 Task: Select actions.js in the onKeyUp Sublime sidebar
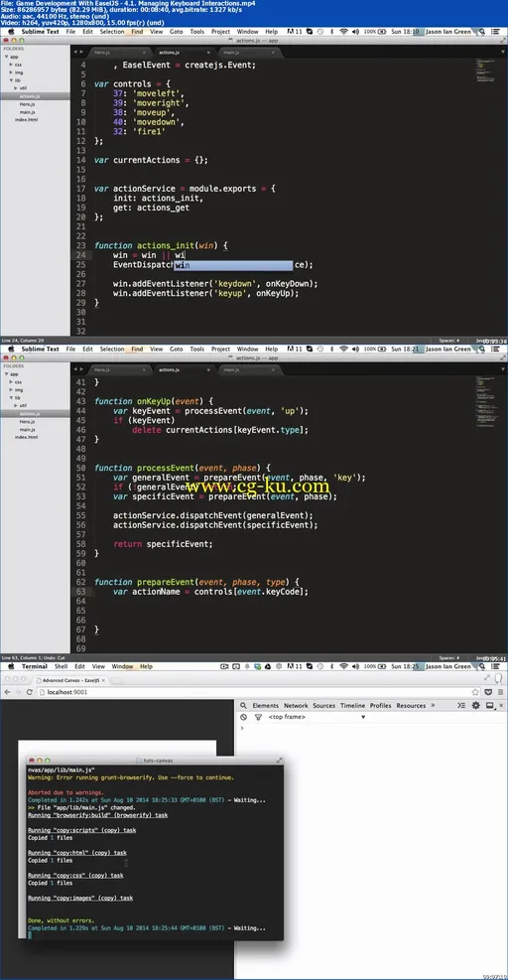(x=30, y=414)
